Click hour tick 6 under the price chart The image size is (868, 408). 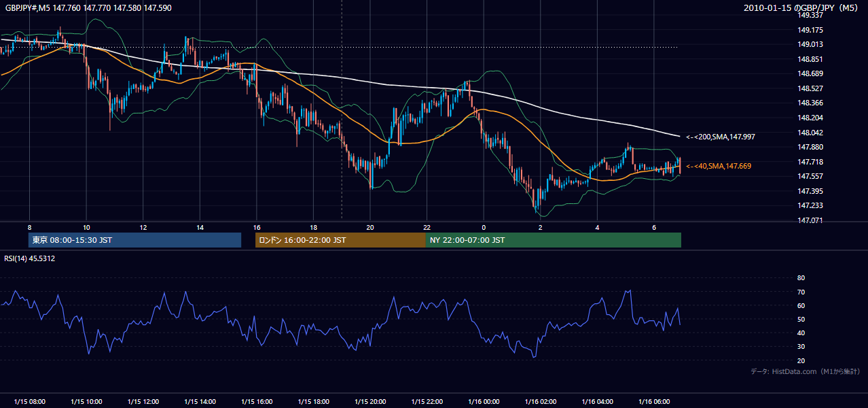click(654, 226)
